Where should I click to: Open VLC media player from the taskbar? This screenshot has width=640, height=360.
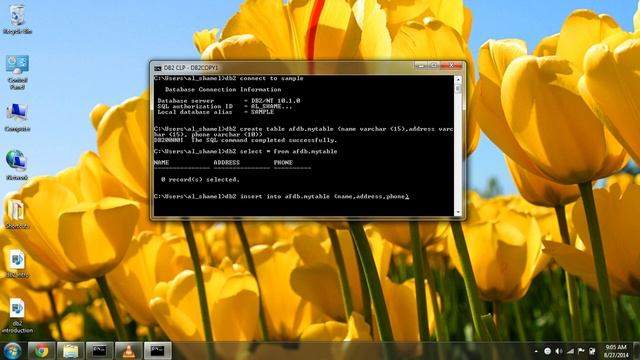129,351
